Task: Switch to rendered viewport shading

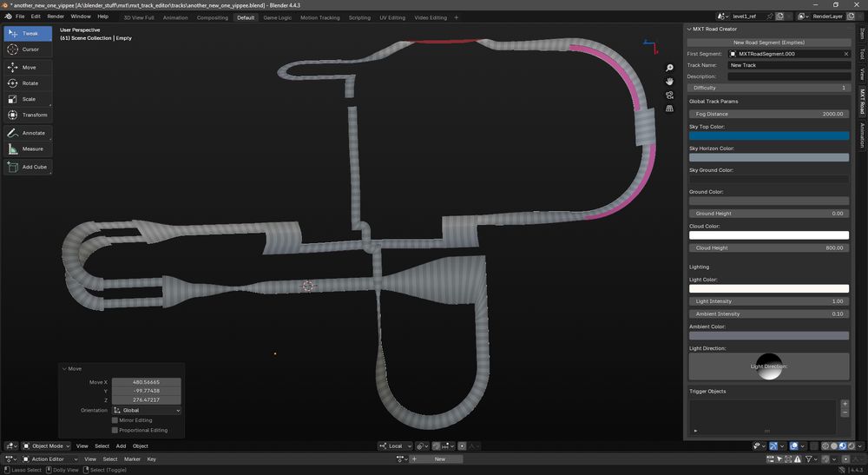Action: pyautogui.click(x=852, y=446)
